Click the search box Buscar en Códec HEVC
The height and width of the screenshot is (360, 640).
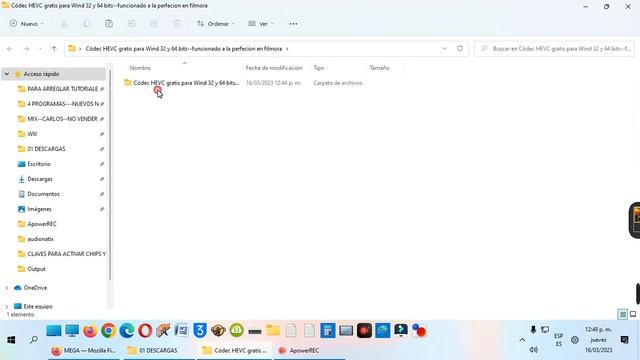pyautogui.click(x=554, y=49)
